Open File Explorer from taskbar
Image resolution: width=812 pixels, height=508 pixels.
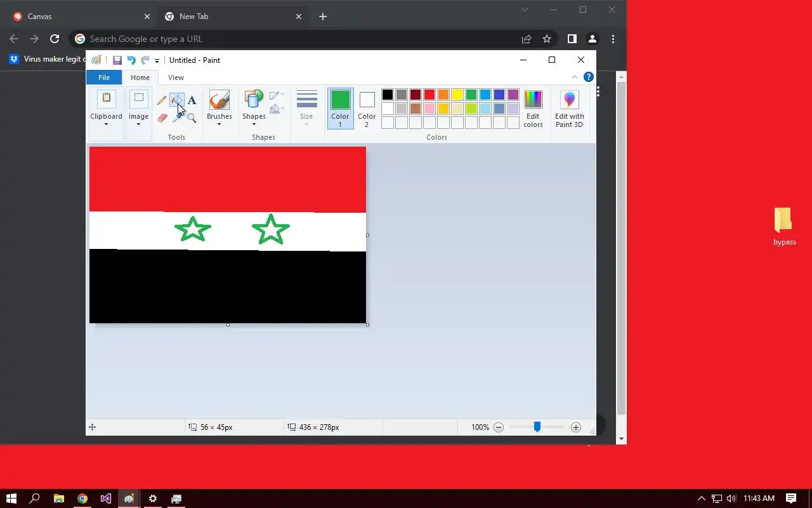58,498
